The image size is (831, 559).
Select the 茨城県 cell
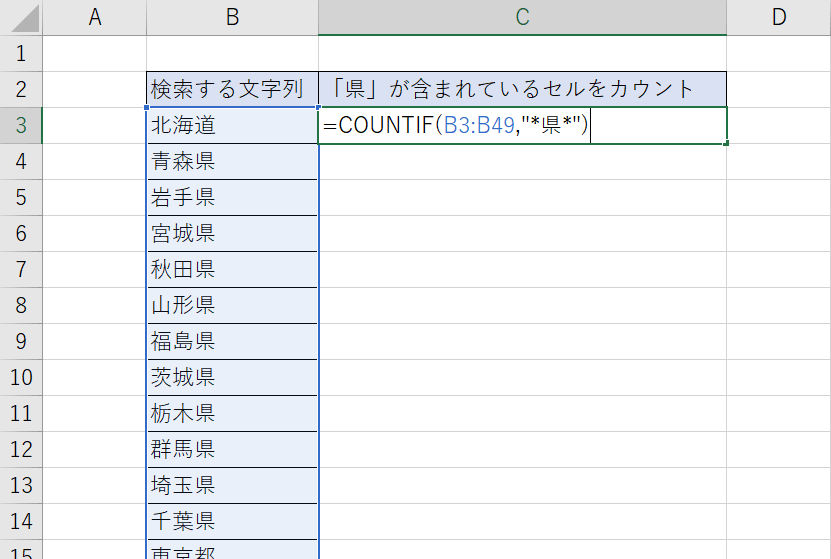click(232, 378)
